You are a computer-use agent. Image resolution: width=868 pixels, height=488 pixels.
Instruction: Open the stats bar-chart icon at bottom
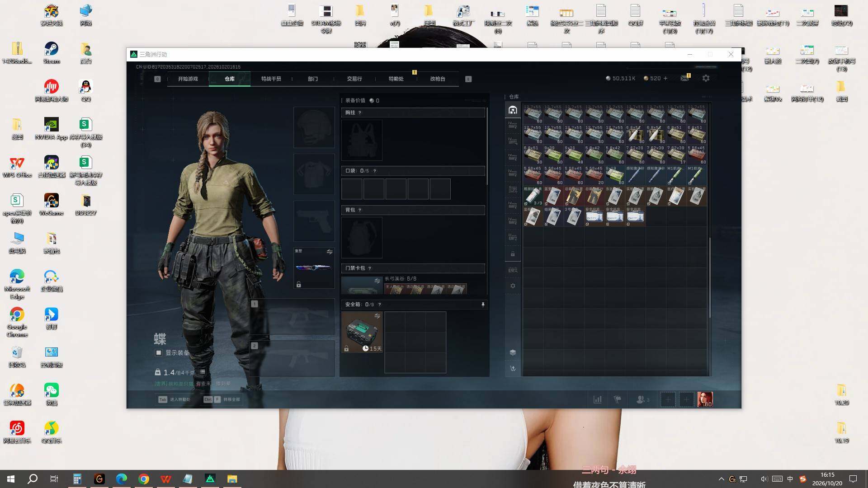point(597,399)
